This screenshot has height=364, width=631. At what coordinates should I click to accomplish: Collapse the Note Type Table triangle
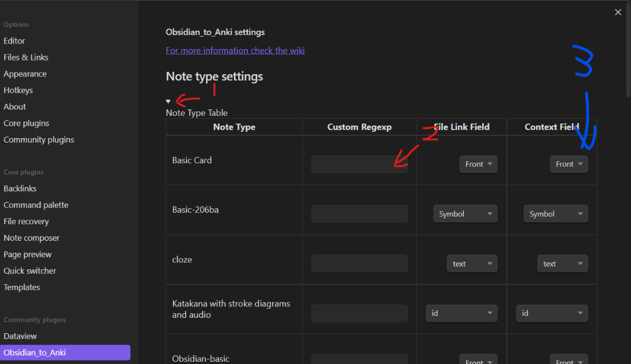(168, 102)
